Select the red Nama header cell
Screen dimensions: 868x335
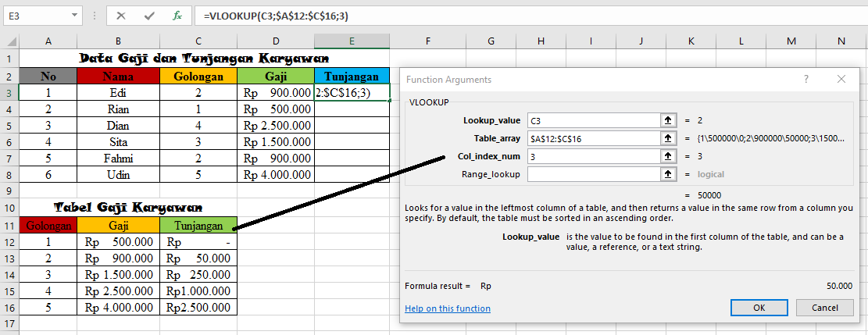click(x=119, y=76)
